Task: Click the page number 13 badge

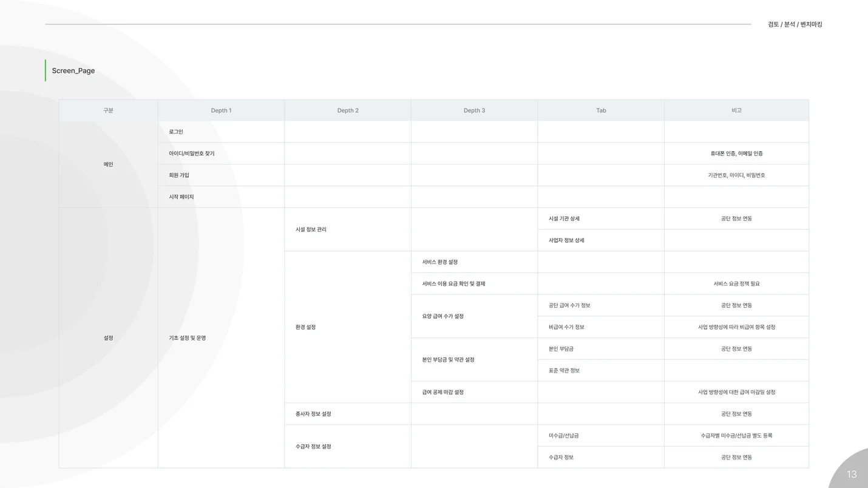Action: click(x=852, y=474)
